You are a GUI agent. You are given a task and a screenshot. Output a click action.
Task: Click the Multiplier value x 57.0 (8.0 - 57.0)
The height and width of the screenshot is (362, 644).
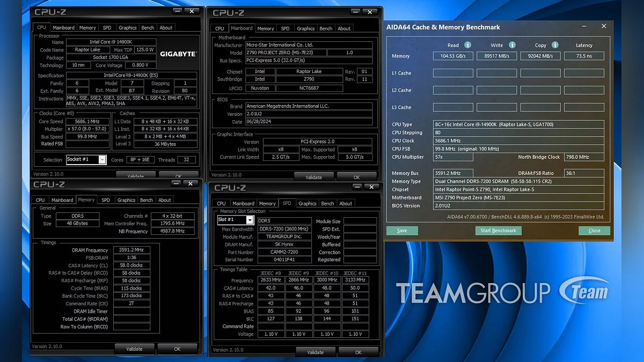(88, 129)
